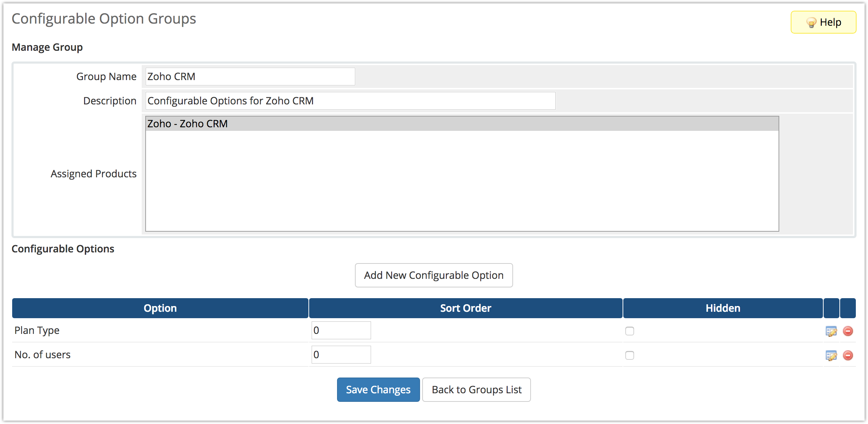This screenshot has width=868, height=424.
Task: Select Zoho - Zoho CRM in Assigned Products
Action: [x=462, y=124]
